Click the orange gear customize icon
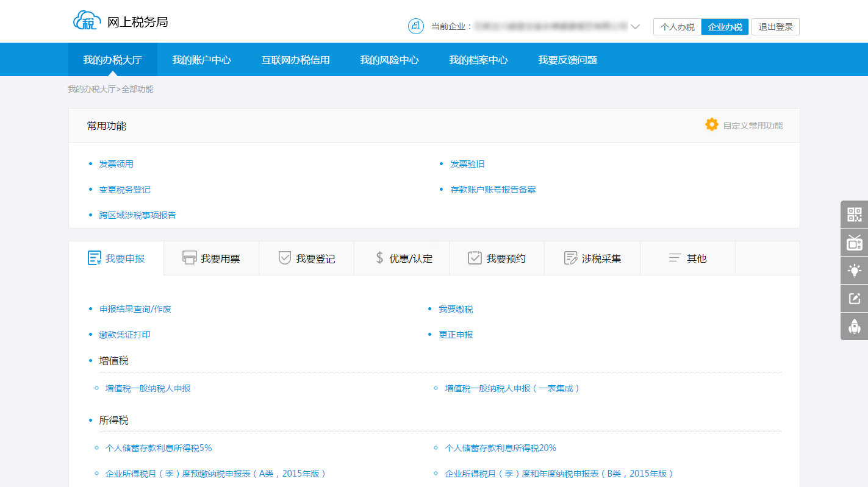Image resolution: width=868 pixels, height=487 pixels. [711, 125]
